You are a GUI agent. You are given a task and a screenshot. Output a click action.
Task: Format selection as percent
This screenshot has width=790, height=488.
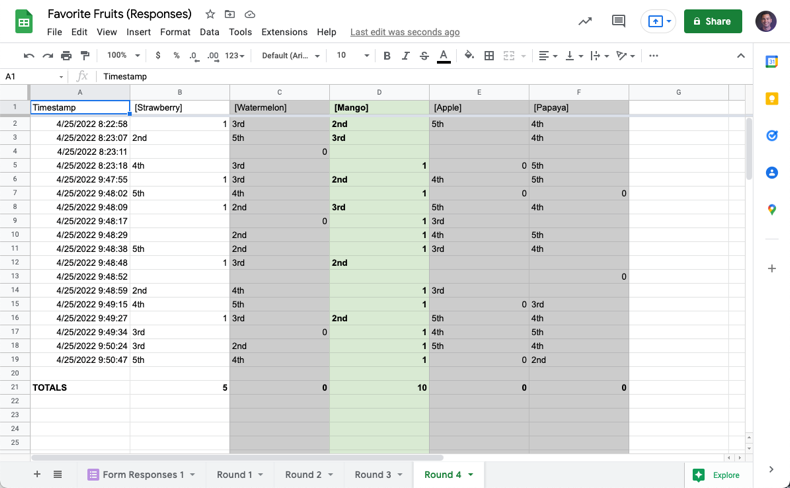pos(176,55)
